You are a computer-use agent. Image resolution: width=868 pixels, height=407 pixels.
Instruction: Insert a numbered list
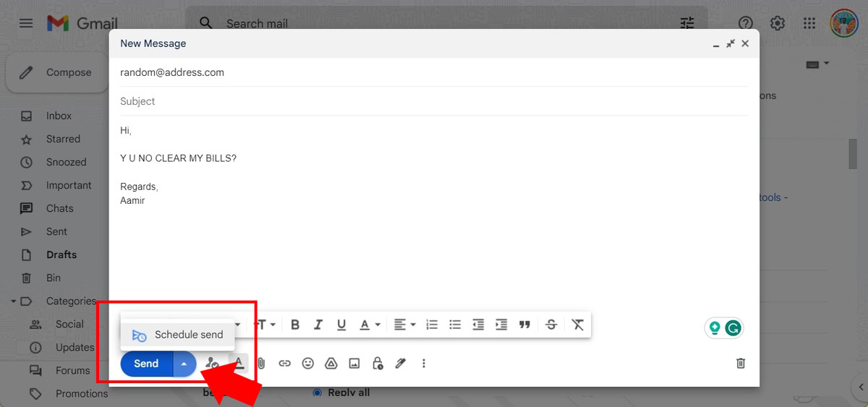click(x=432, y=325)
